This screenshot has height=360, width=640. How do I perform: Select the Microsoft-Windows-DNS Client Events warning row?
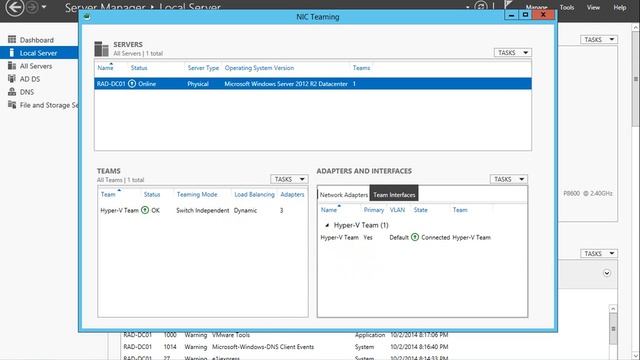tap(286, 347)
